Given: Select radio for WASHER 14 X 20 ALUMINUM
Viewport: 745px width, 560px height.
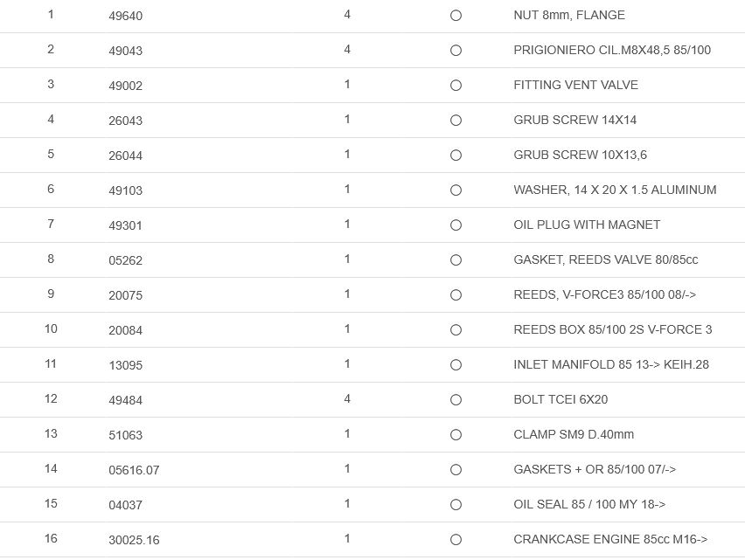Looking at the screenshot, I should coord(456,190).
